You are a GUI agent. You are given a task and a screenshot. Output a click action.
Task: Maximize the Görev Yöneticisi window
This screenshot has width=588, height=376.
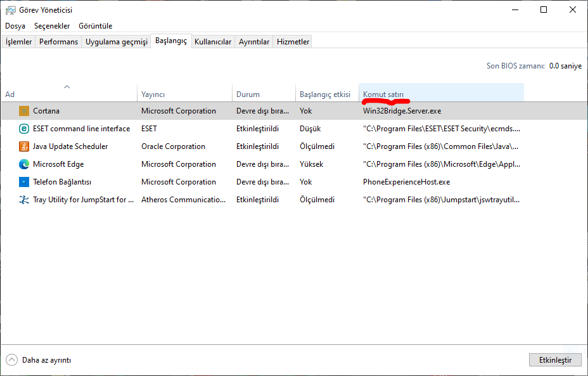(544, 10)
